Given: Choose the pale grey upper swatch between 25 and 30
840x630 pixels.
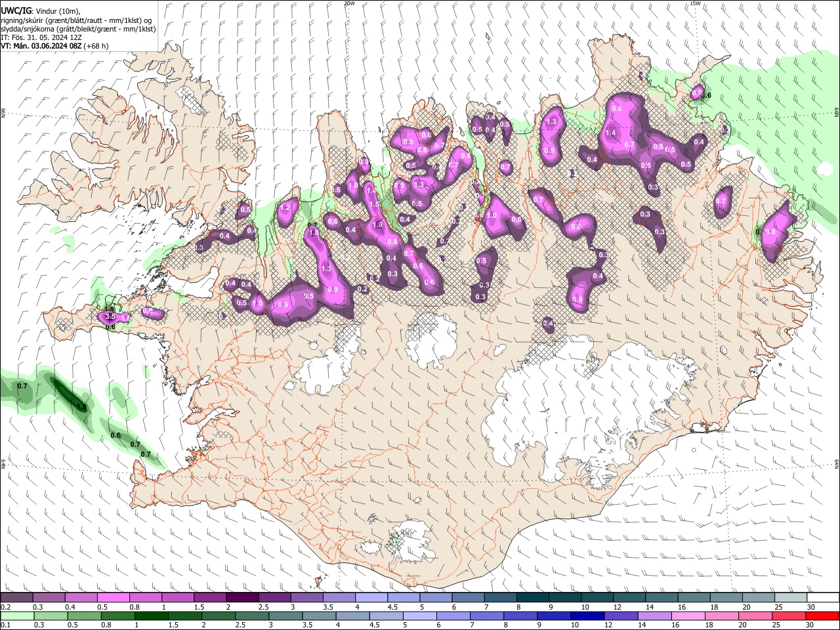Looking at the screenshot, I should (x=790, y=597).
